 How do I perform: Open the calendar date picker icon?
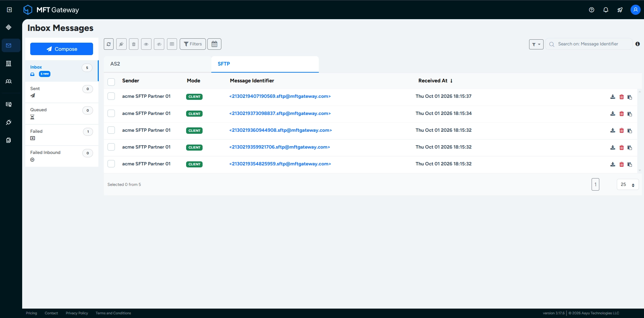[214, 44]
